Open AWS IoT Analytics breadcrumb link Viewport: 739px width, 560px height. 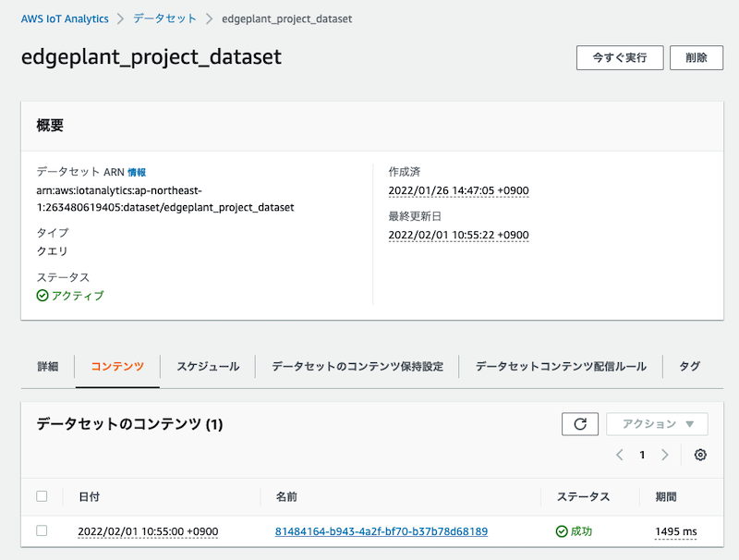point(65,18)
